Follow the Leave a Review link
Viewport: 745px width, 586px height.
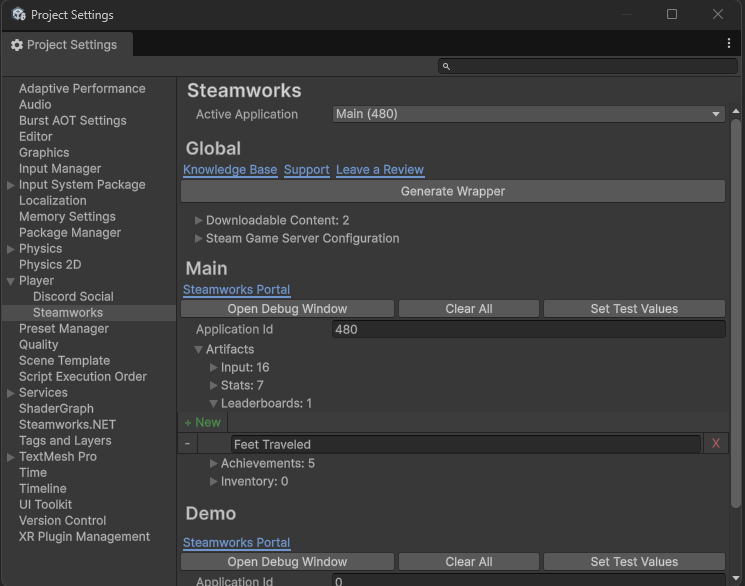coord(380,170)
